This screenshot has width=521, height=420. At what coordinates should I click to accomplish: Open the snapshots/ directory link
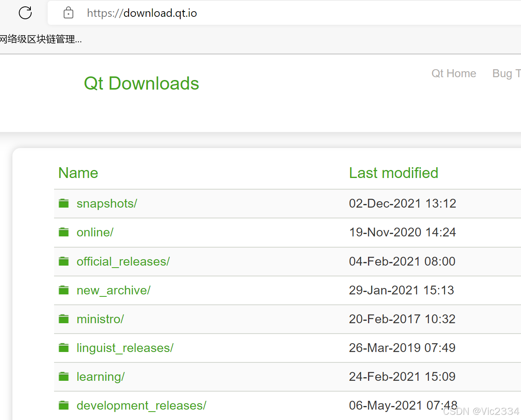[107, 204]
